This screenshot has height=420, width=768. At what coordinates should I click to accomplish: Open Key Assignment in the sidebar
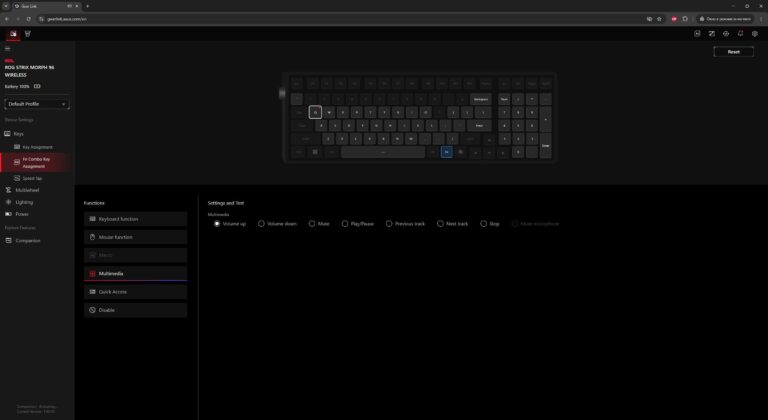click(x=37, y=147)
